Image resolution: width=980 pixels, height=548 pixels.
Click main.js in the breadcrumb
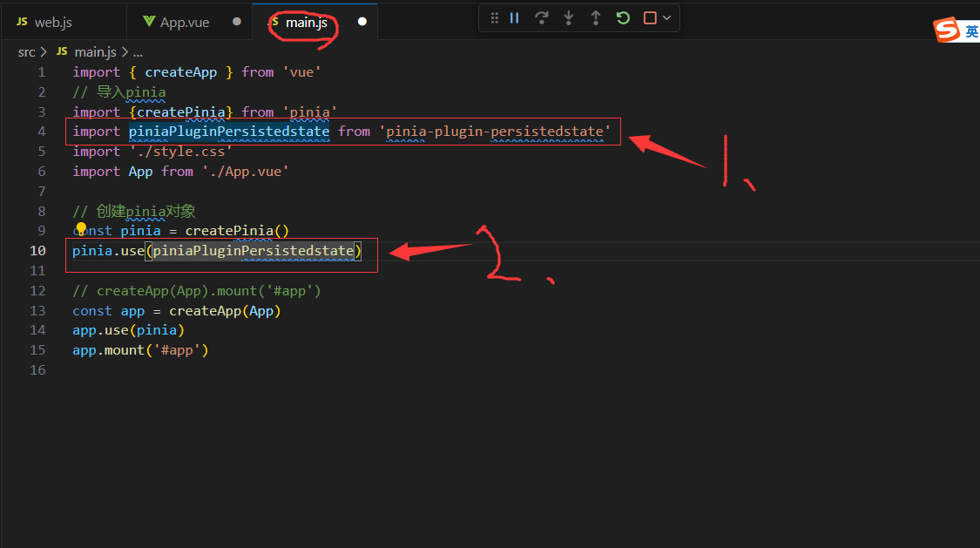95,52
